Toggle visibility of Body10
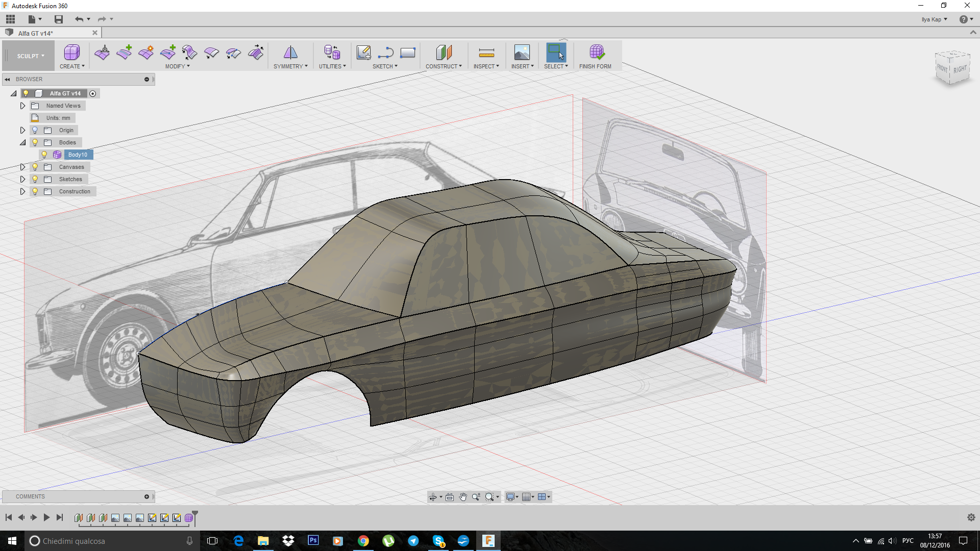The image size is (980, 551). (44, 154)
